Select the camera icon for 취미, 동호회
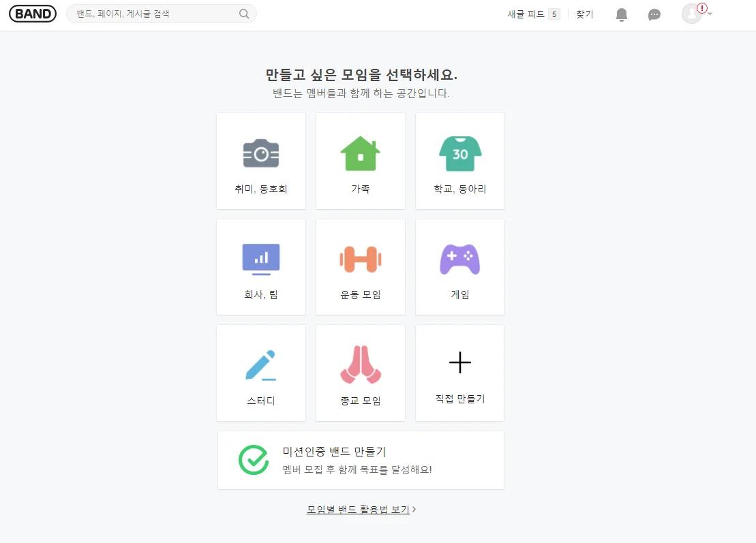Viewport: 756px width, 543px height. coord(261,154)
